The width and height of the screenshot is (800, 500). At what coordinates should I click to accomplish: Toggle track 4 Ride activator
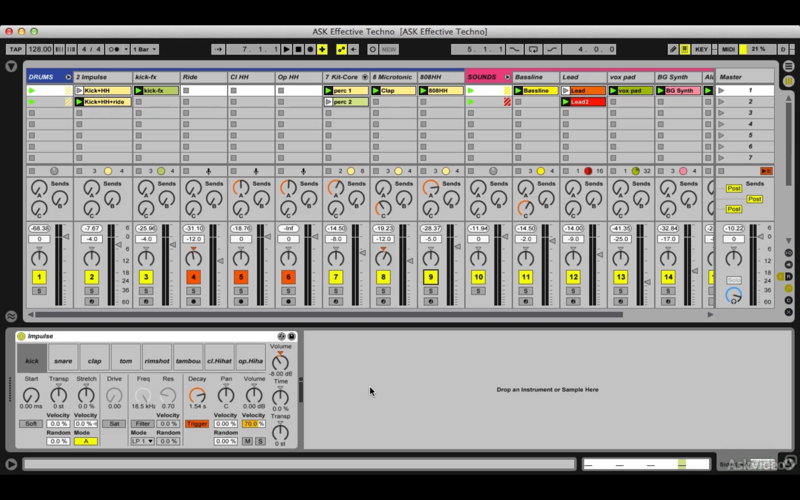pyautogui.click(x=193, y=277)
